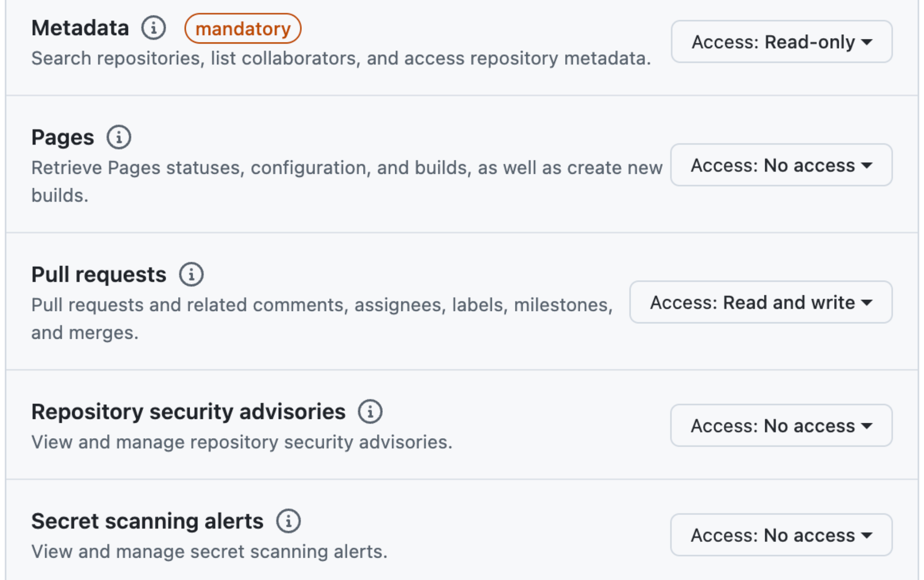Click the orange mandatory badge
The height and width of the screenshot is (580, 924).
(x=243, y=29)
